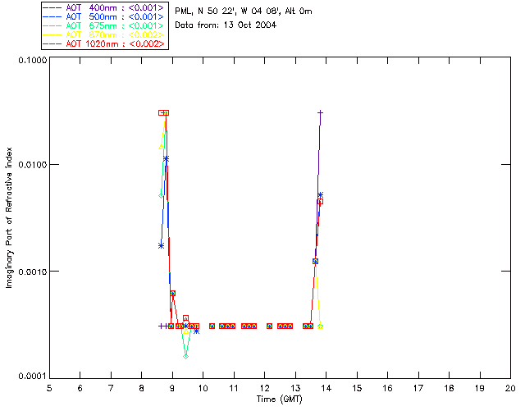Click the data point at time 9 below 0.0010
The image size is (525, 420).
pyautogui.click(x=172, y=294)
